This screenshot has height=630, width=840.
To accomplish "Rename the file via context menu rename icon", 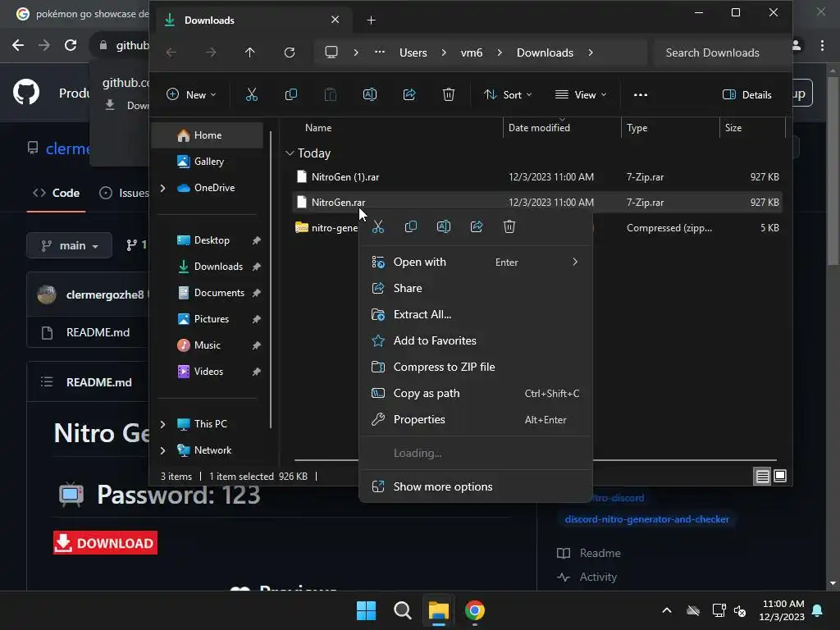I will point(444,226).
